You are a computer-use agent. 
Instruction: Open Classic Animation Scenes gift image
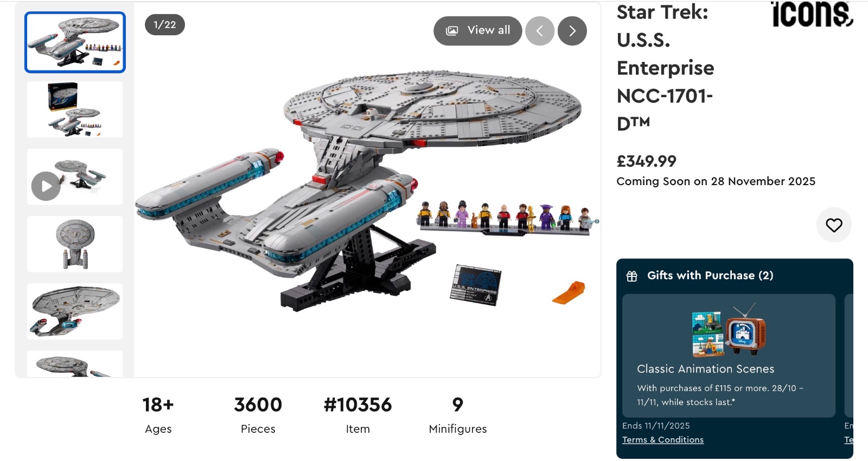729,330
